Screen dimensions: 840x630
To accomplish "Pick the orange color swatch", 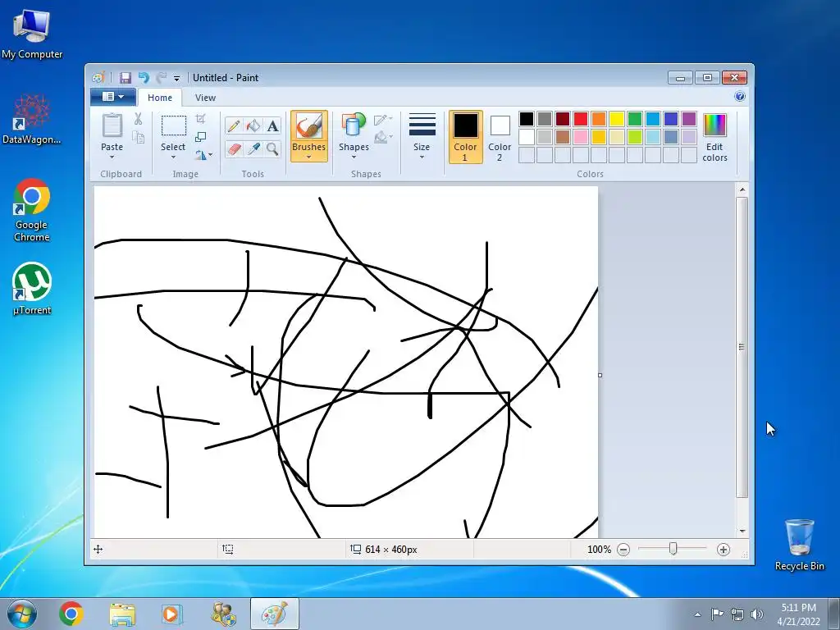I will pos(598,119).
